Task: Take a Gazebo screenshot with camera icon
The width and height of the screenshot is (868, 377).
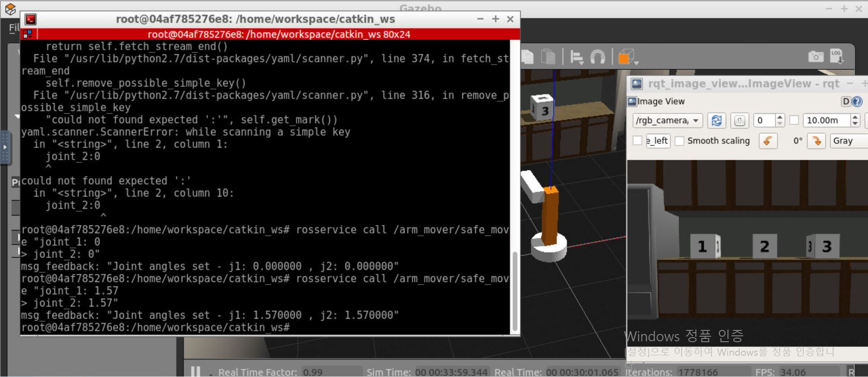Action: click(x=816, y=57)
